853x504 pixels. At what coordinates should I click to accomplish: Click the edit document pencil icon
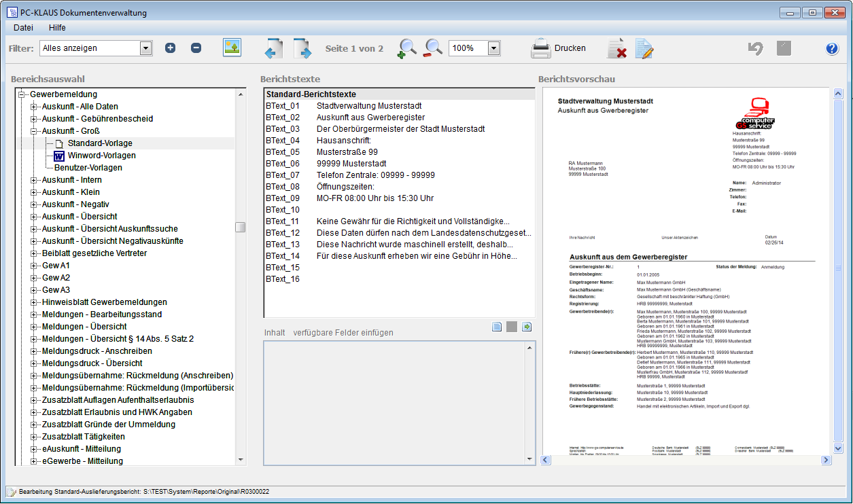pyautogui.click(x=644, y=49)
